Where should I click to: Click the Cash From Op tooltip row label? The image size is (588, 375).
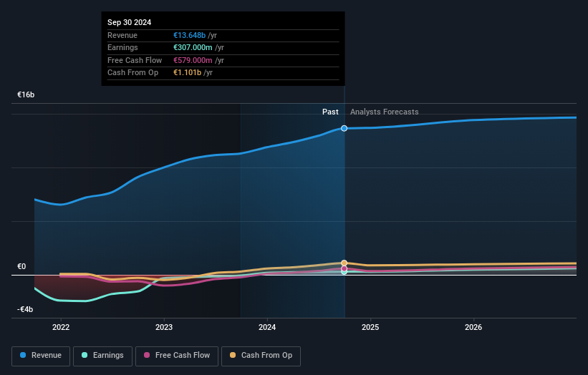pyautogui.click(x=132, y=73)
